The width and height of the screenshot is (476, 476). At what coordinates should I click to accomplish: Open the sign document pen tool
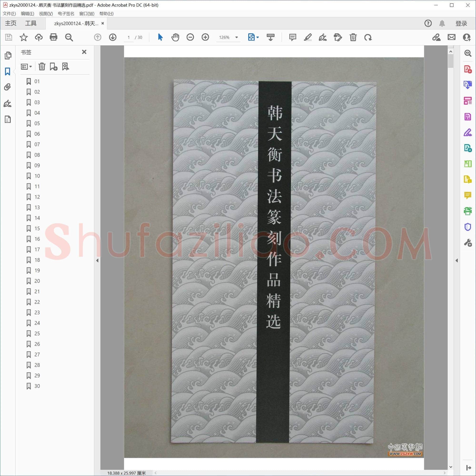pyautogui.click(x=322, y=37)
